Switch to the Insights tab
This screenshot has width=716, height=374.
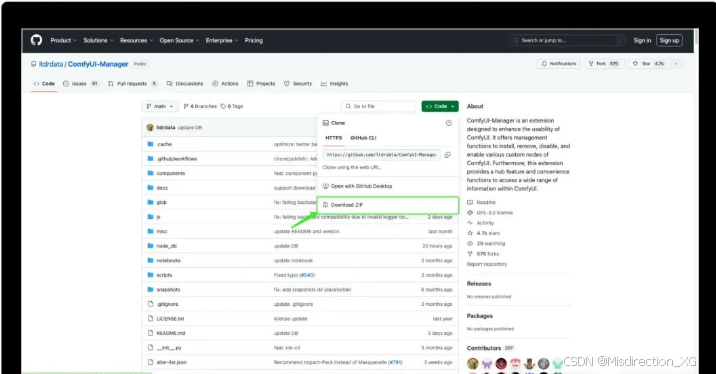pos(334,84)
